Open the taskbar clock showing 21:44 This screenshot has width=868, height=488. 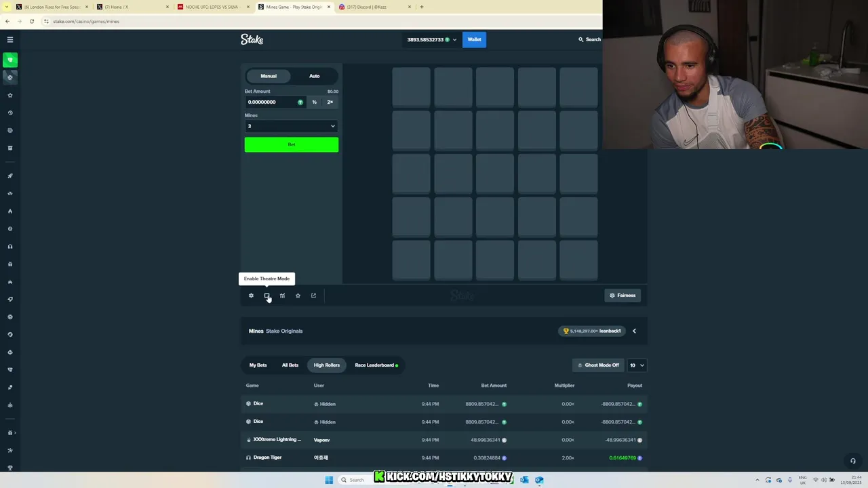coord(851,480)
